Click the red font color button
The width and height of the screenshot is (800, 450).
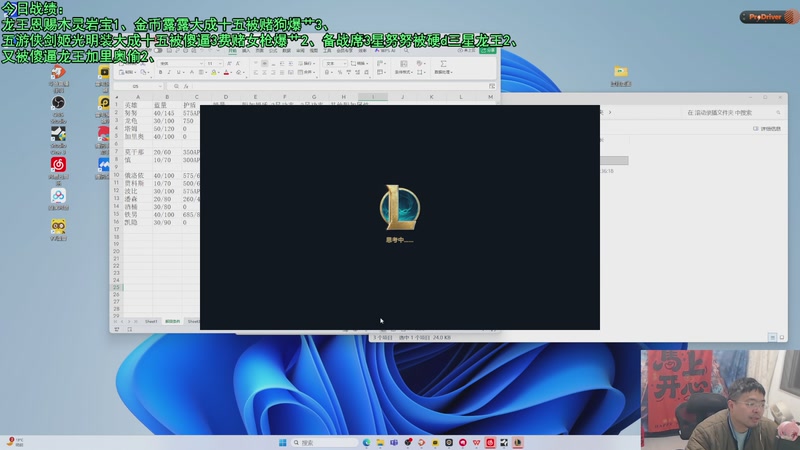click(x=226, y=72)
